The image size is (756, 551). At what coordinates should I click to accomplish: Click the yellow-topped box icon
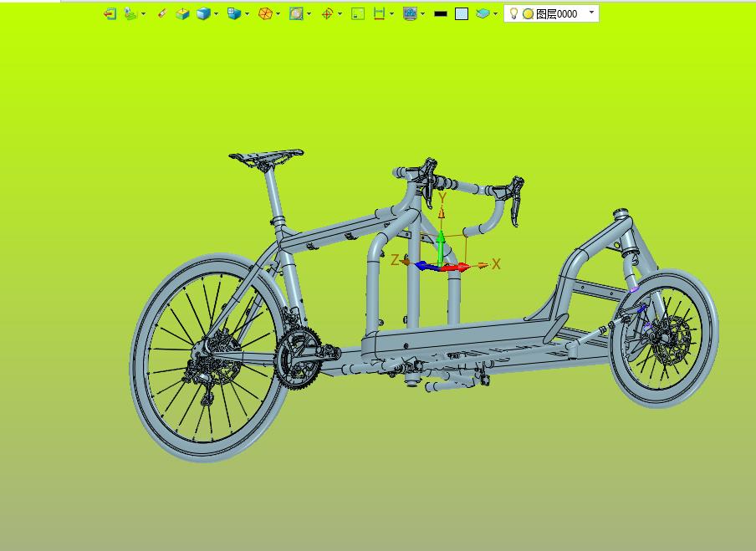182,13
